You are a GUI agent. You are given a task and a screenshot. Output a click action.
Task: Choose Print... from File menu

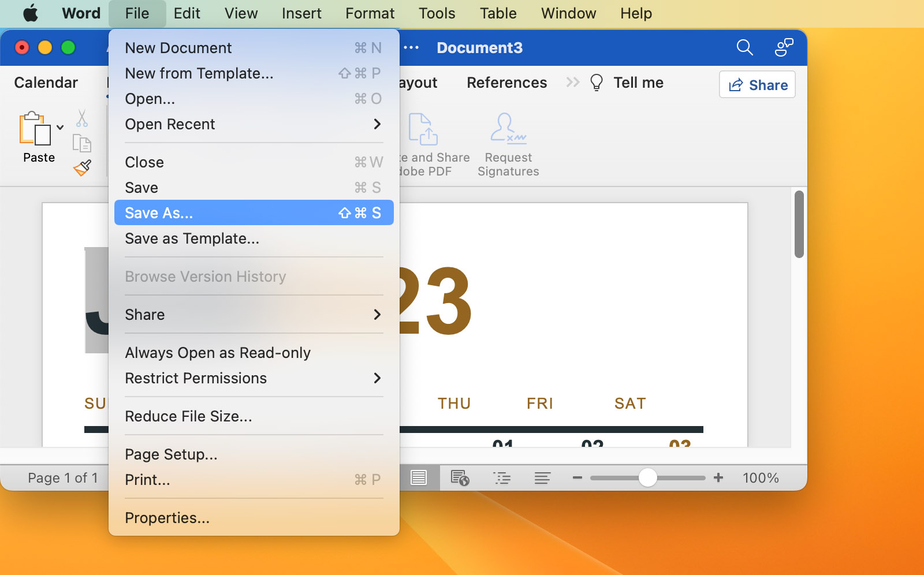tap(254, 480)
